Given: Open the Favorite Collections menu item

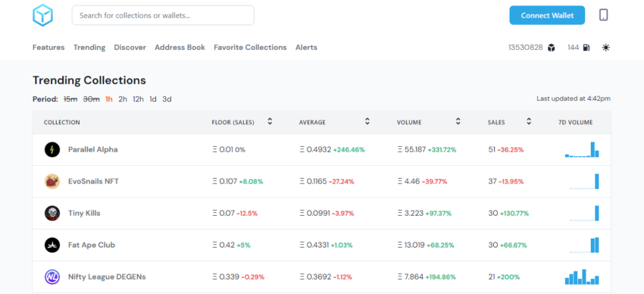Looking at the screenshot, I should (250, 48).
